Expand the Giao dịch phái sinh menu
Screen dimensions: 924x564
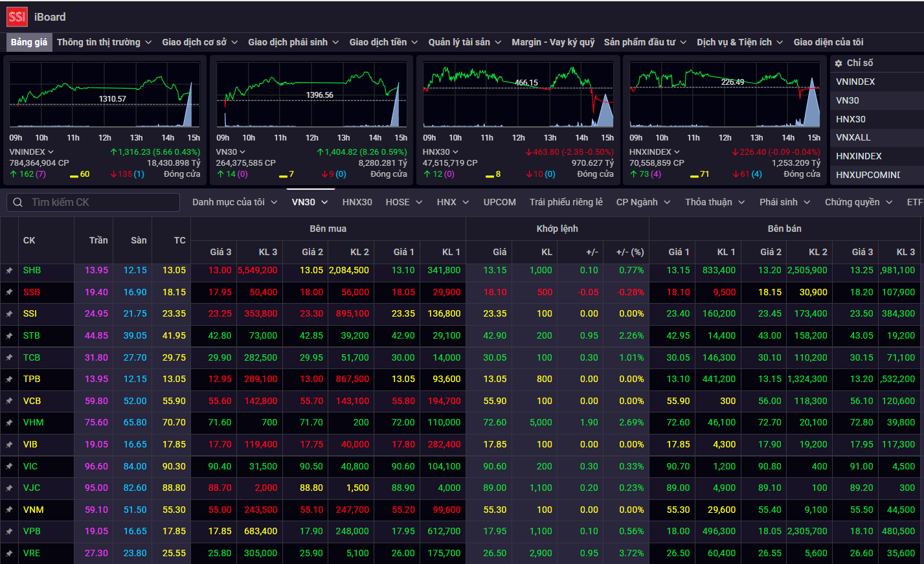[x=293, y=42]
